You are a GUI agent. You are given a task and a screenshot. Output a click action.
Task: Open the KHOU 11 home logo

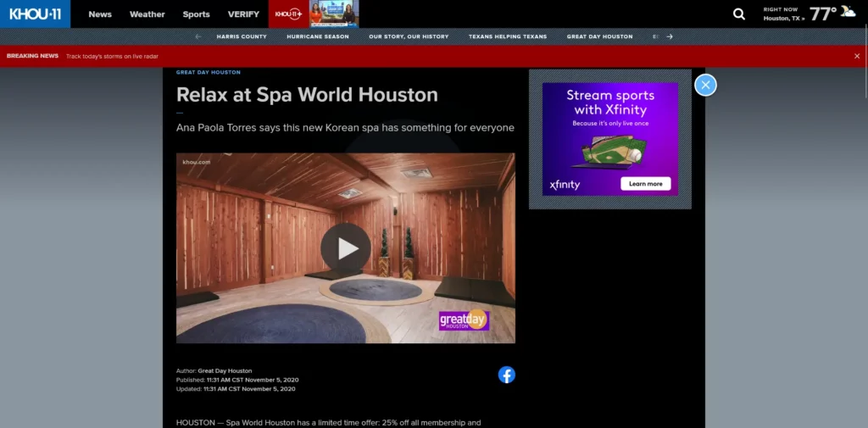tap(35, 14)
